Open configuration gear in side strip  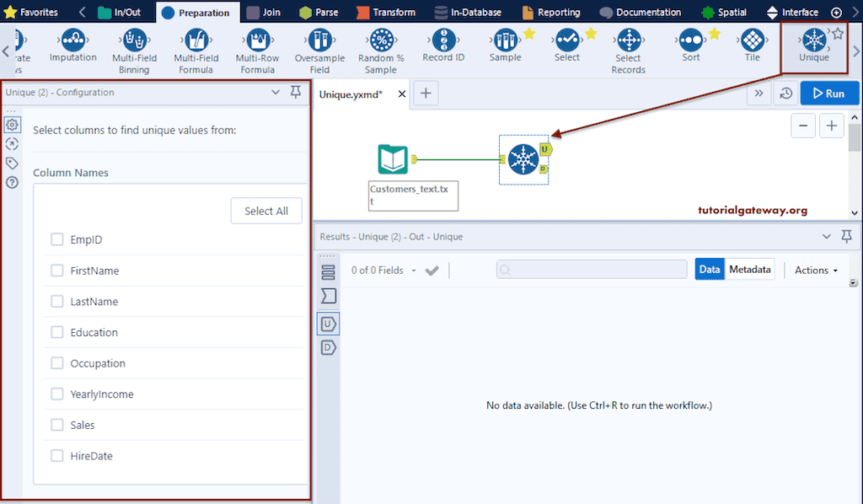pos(12,125)
